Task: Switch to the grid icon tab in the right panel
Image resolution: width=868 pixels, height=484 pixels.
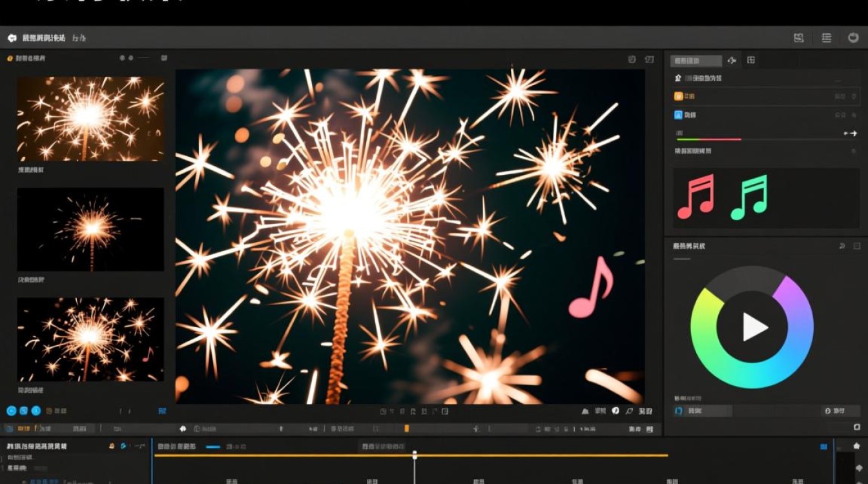Action: tap(751, 60)
